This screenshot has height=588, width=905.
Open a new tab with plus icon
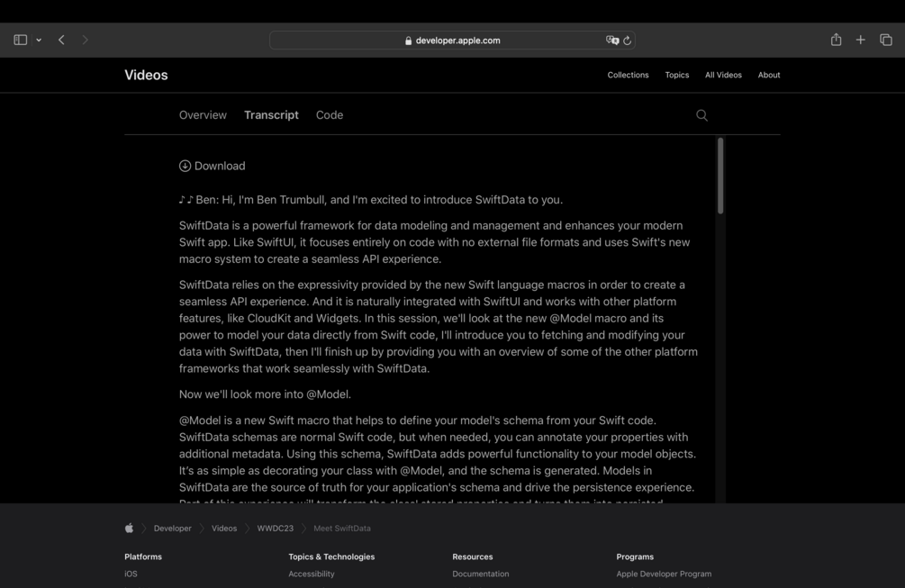[861, 40]
